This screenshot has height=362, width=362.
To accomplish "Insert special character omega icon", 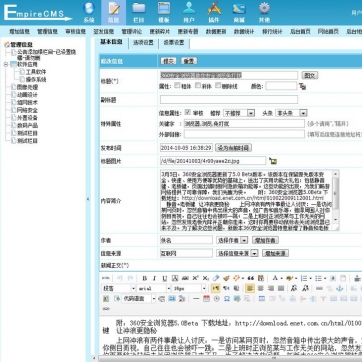I will pos(227,299).
